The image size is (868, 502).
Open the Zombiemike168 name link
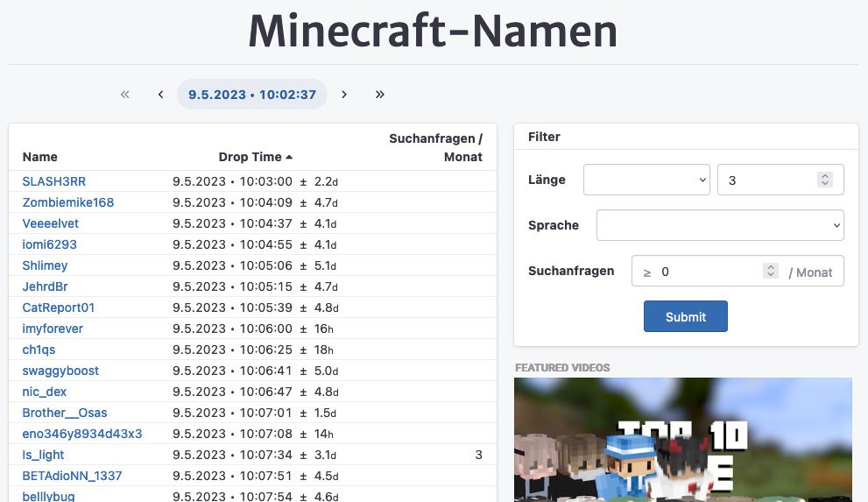tap(68, 202)
